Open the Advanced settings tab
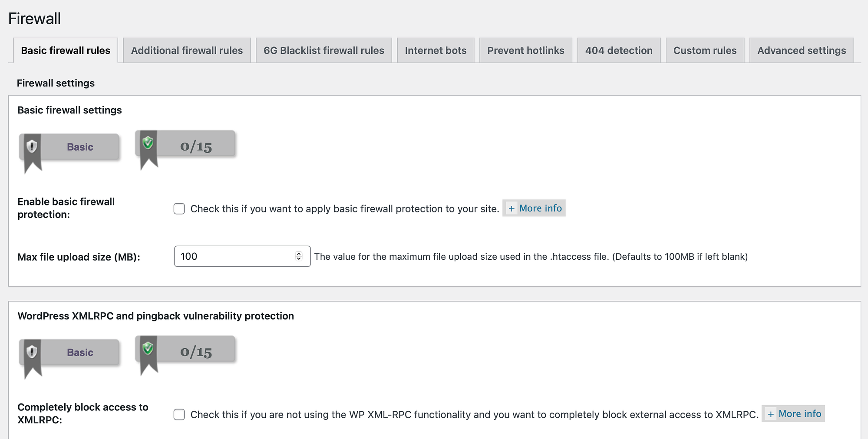This screenshot has width=868, height=439. (x=802, y=50)
